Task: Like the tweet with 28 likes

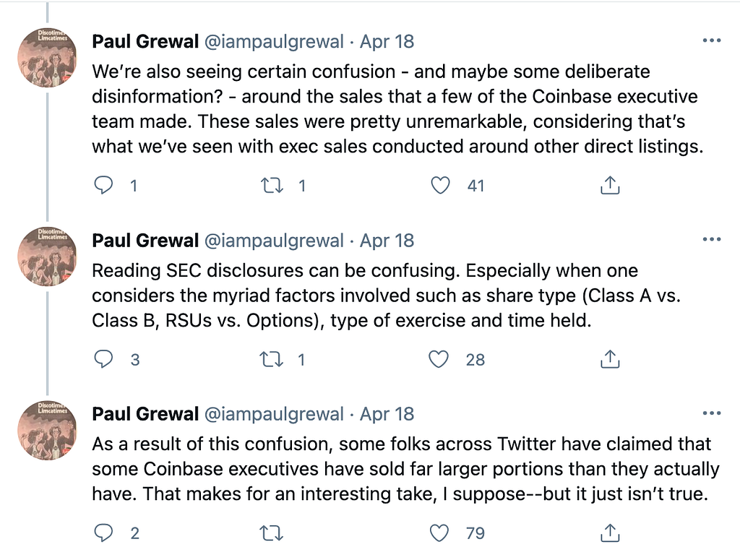Action: tap(440, 359)
